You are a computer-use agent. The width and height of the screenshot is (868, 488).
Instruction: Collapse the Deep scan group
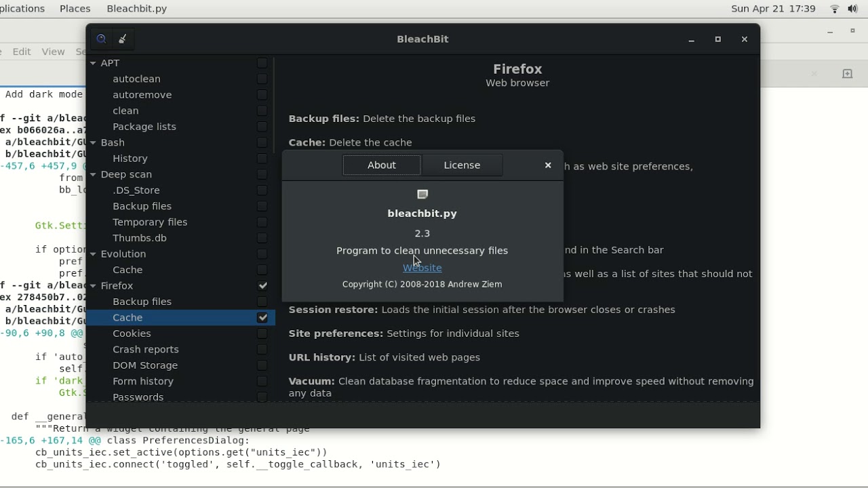pos(93,175)
